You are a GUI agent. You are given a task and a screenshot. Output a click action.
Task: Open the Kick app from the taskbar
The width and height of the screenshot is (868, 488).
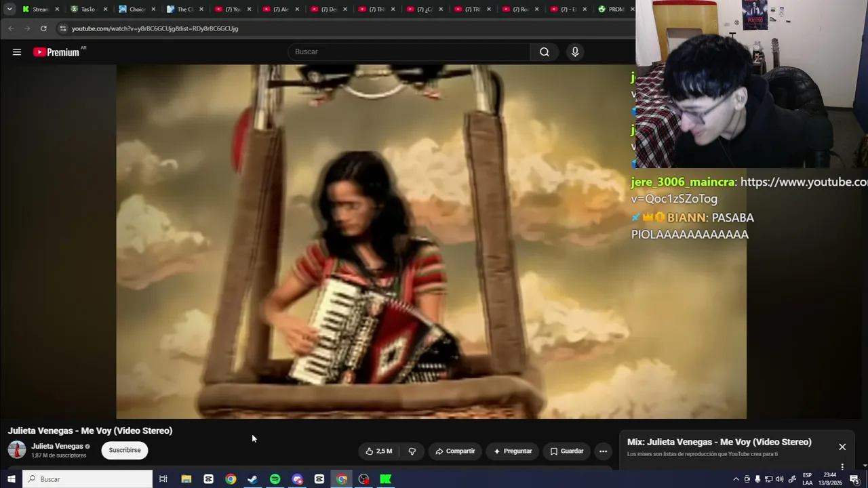click(x=386, y=479)
